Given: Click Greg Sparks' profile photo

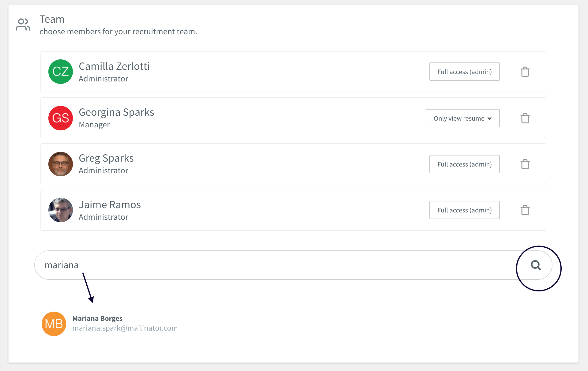Looking at the screenshot, I should coord(61,164).
